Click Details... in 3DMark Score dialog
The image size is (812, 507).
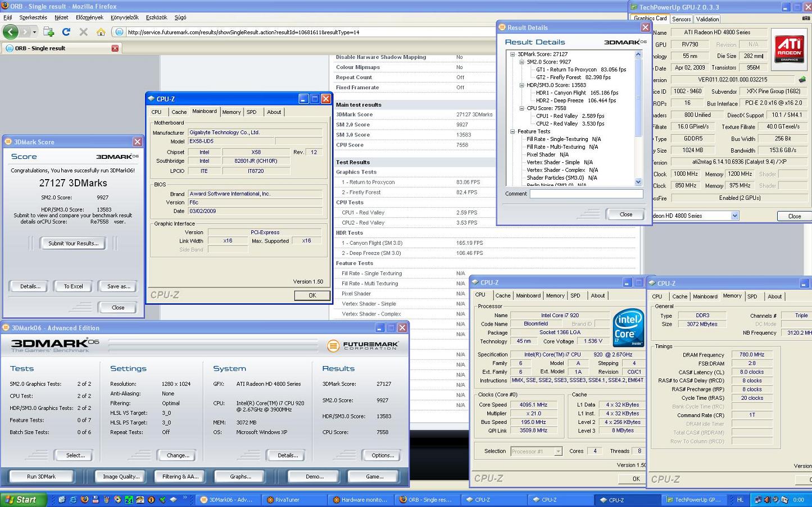(30, 286)
